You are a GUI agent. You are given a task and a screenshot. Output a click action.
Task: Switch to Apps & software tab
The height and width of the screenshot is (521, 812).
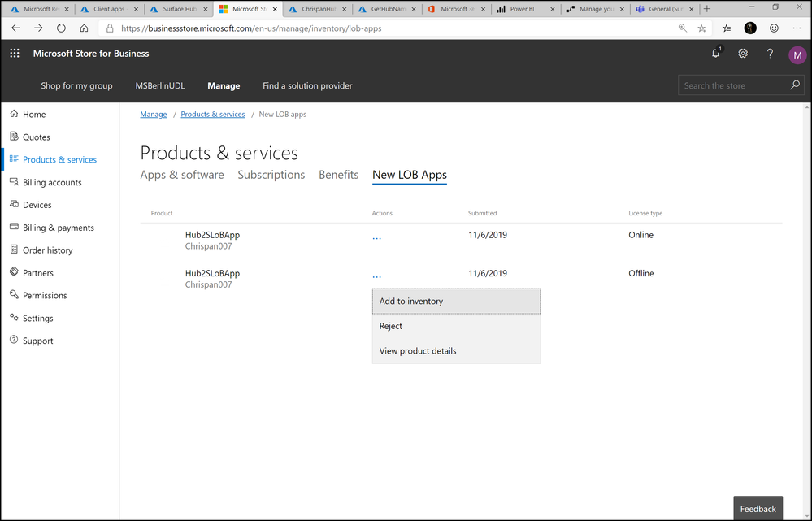(182, 175)
